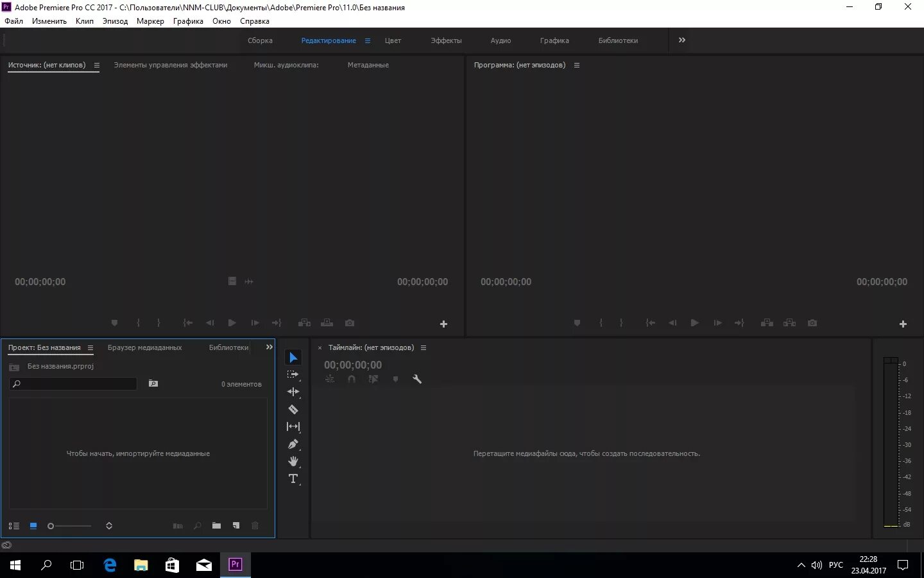Create new search bin from query
The width and height of the screenshot is (924, 578).
pos(153,383)
